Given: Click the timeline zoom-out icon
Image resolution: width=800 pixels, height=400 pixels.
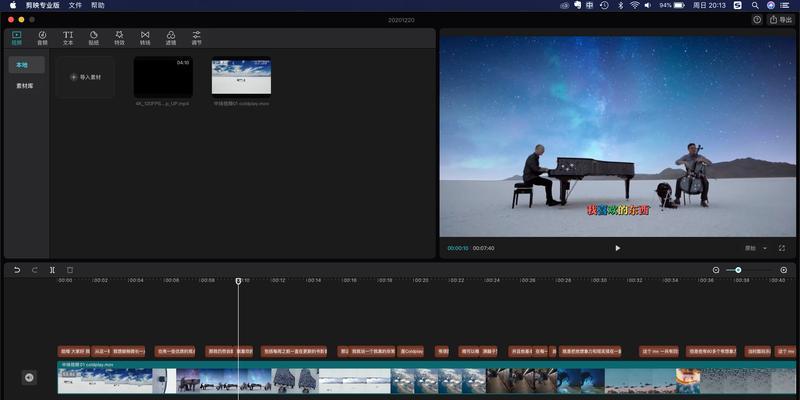Looking at the screenshot, I should pyautogui.click(x=716, y=270).
